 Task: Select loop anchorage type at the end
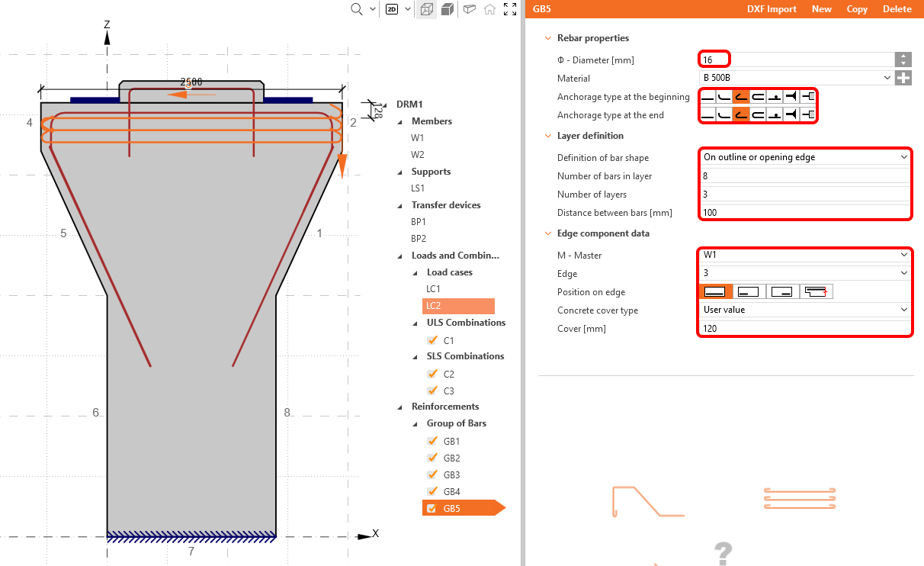[758, 115]
